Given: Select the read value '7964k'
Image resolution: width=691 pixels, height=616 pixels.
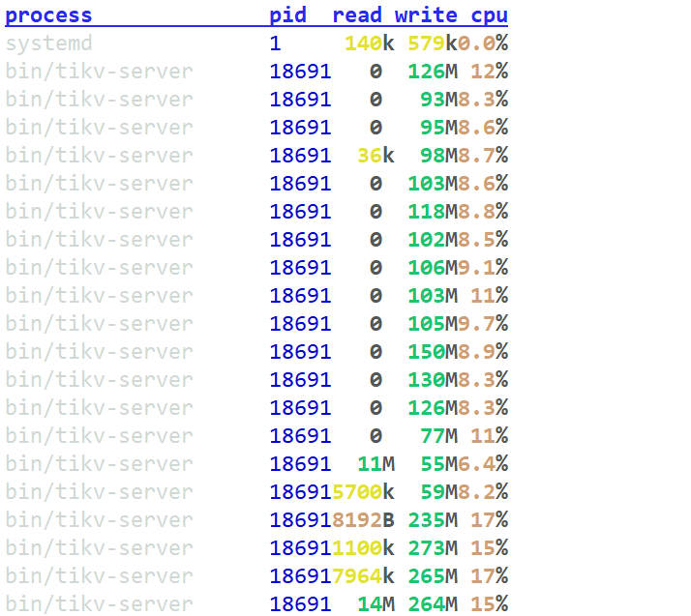Looking at the screenshot, I should pos(363,576).
